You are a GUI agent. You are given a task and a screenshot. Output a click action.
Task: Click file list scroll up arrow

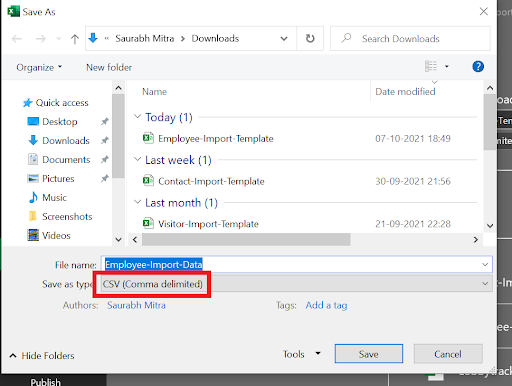tap(490, 88)
